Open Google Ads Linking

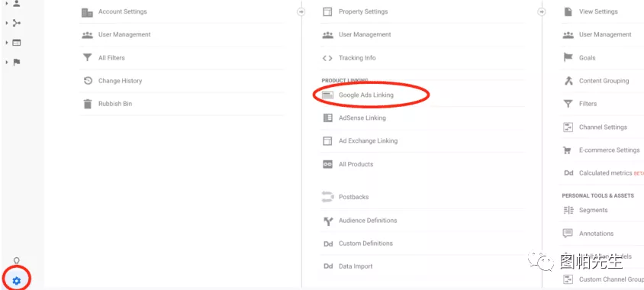(366, 95)
